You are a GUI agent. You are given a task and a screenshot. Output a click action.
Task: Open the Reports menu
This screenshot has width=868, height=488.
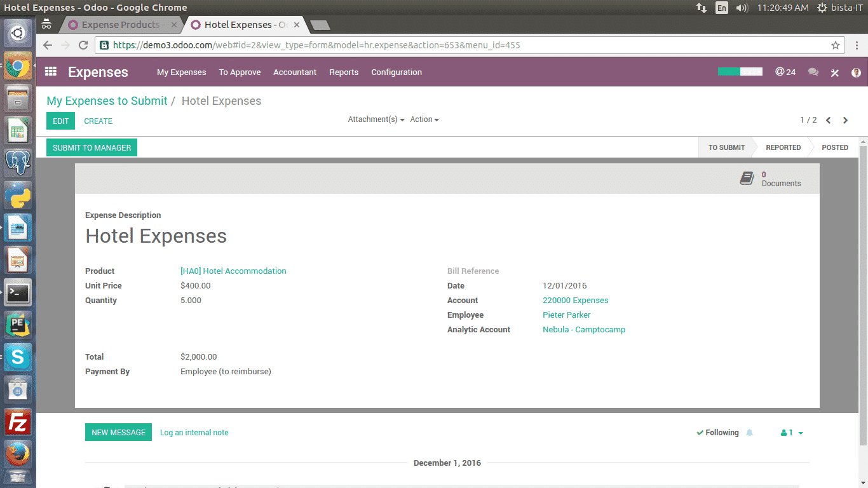click(x=344, y=72)
